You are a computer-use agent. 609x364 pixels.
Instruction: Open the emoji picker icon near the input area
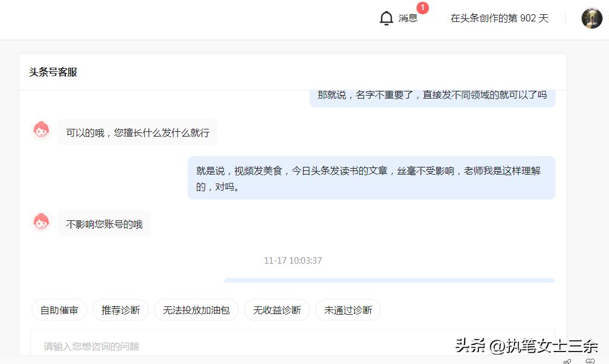coord(589,361)
